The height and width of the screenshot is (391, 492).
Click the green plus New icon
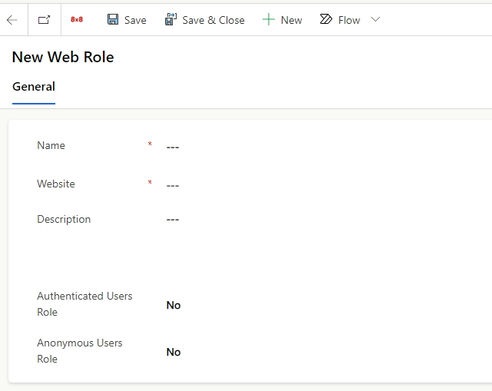click(268, 20)
